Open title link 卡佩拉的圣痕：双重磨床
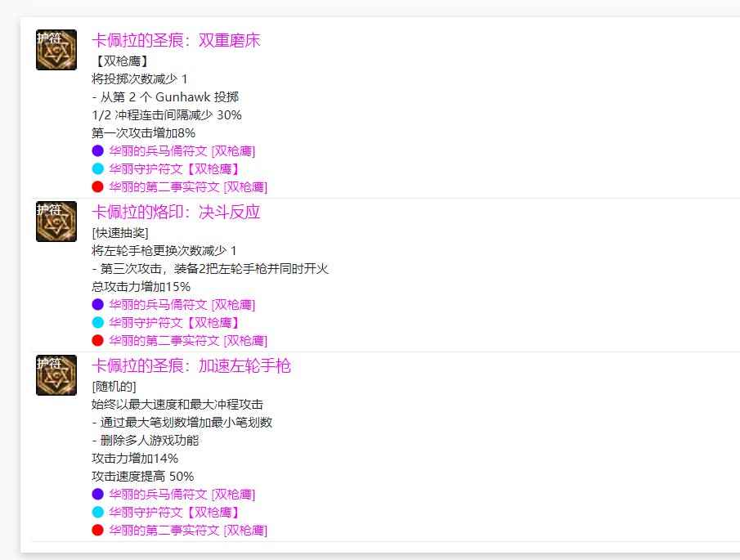This screenshot has height=560, width=740. pyautogui.click(x=176, y=40)
